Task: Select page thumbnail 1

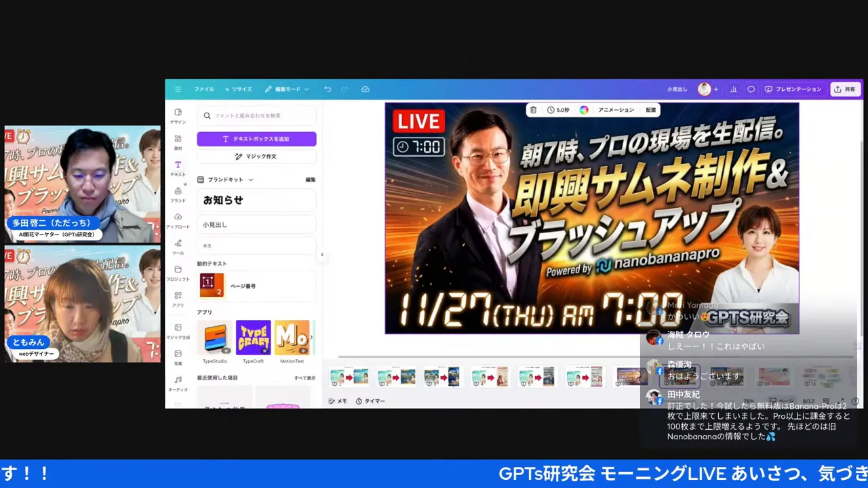Action: coord(349,376)
